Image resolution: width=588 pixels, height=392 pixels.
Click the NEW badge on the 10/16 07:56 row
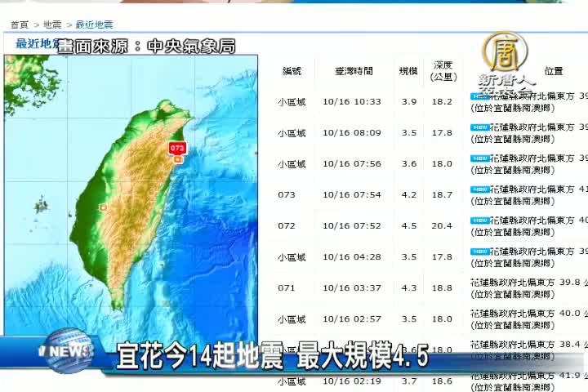pos(479,158)
